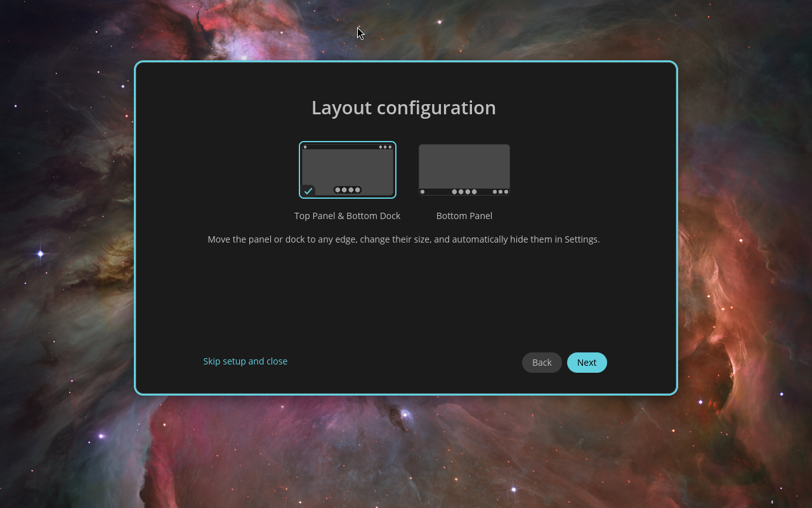Click the Next button
The image size is (812, 508).
pyautogui.click(x=587, y=363)
